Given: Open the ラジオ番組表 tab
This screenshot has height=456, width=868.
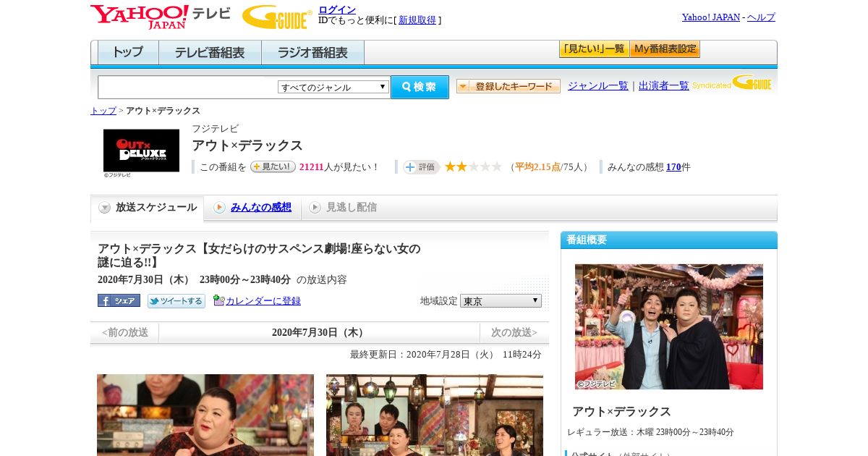Looking at the screenshot, I should (x=312, y=52).
